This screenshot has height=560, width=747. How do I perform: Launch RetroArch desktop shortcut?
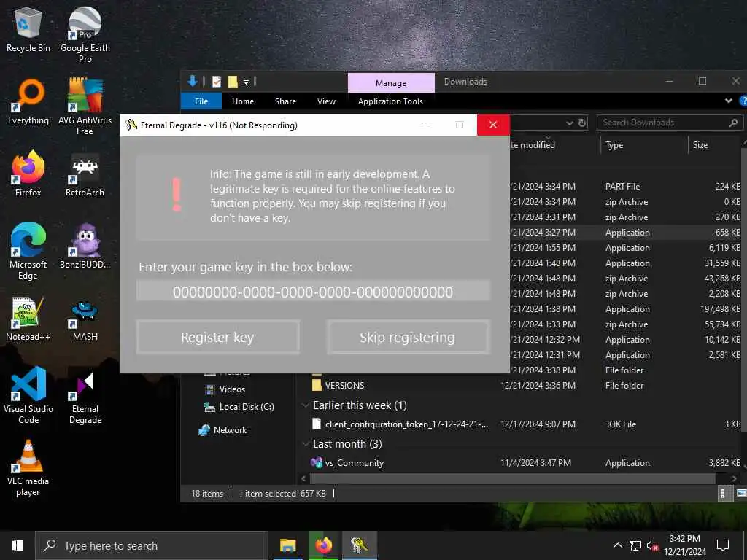coord(85,175)
